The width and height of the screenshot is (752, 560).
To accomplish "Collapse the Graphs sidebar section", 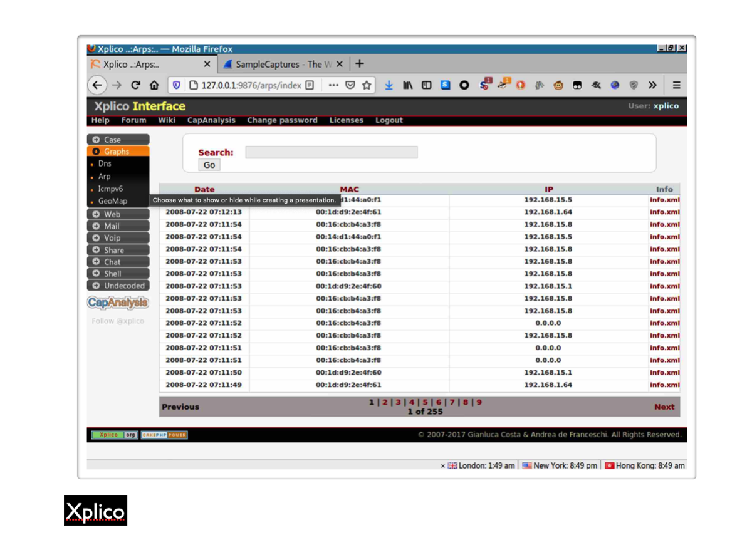I will (118, 152).
